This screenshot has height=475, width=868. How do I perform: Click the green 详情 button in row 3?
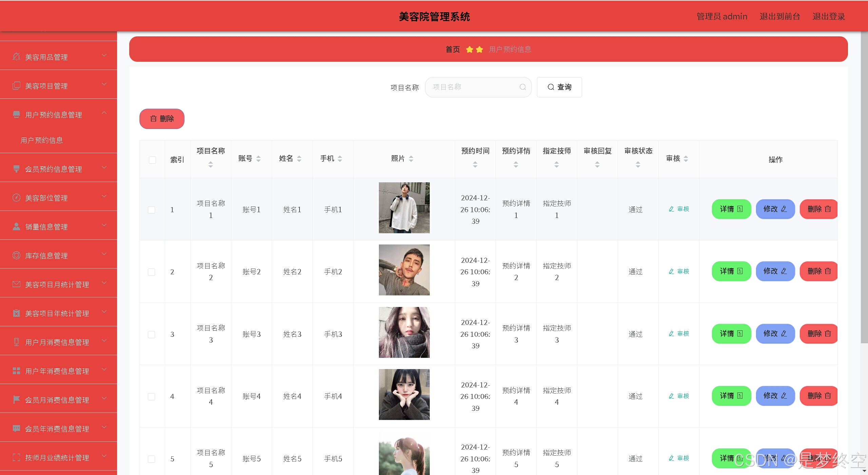(x=731, y=334)
